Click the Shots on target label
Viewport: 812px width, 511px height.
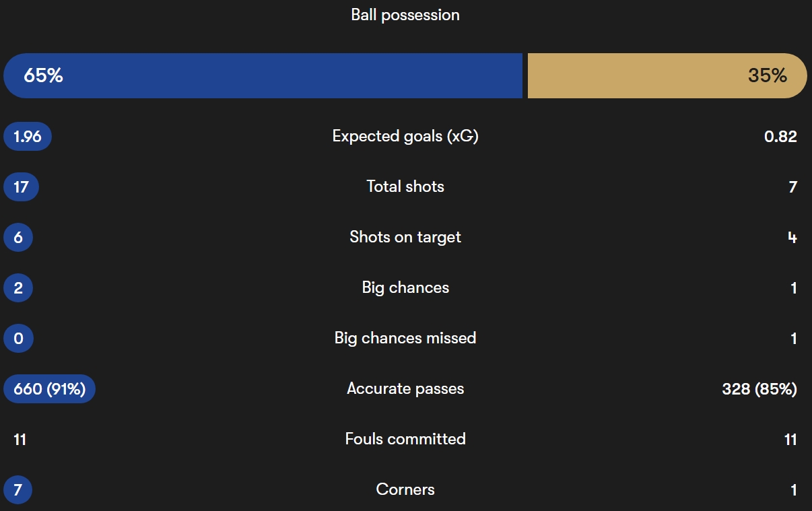point(405,237)
